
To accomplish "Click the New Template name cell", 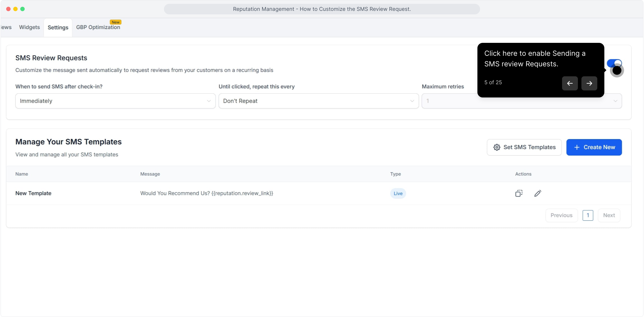I will [33, 193].
